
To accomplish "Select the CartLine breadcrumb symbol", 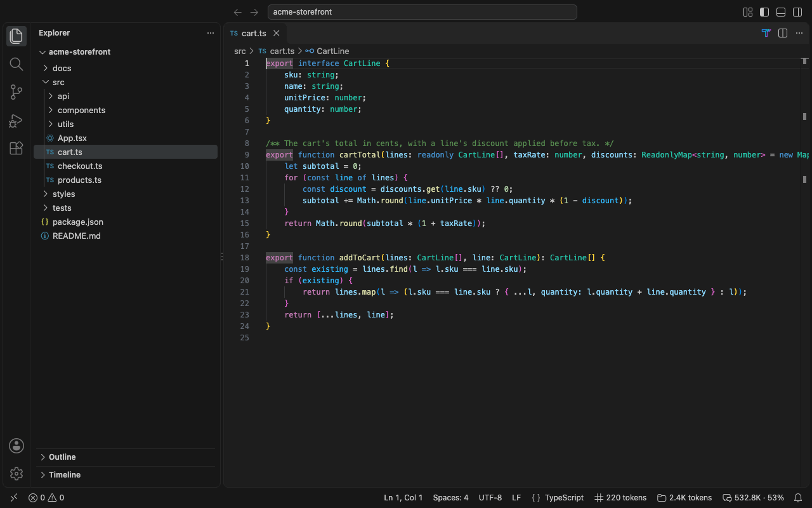I will click(327, 51).
